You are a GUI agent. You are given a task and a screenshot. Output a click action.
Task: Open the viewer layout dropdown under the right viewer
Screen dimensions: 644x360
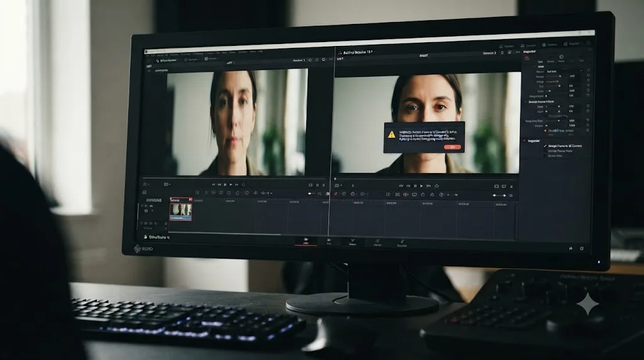[339, 186]
